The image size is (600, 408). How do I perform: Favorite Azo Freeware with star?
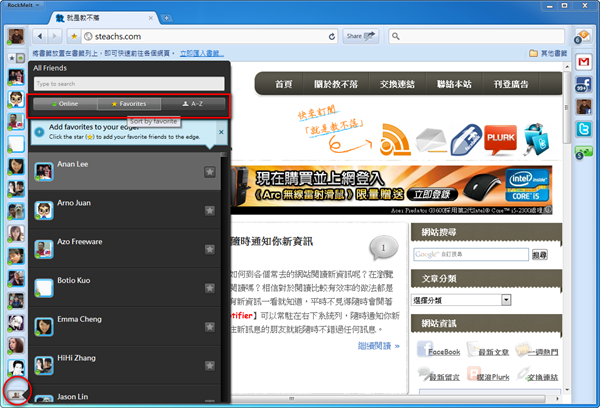pos(209,250)
